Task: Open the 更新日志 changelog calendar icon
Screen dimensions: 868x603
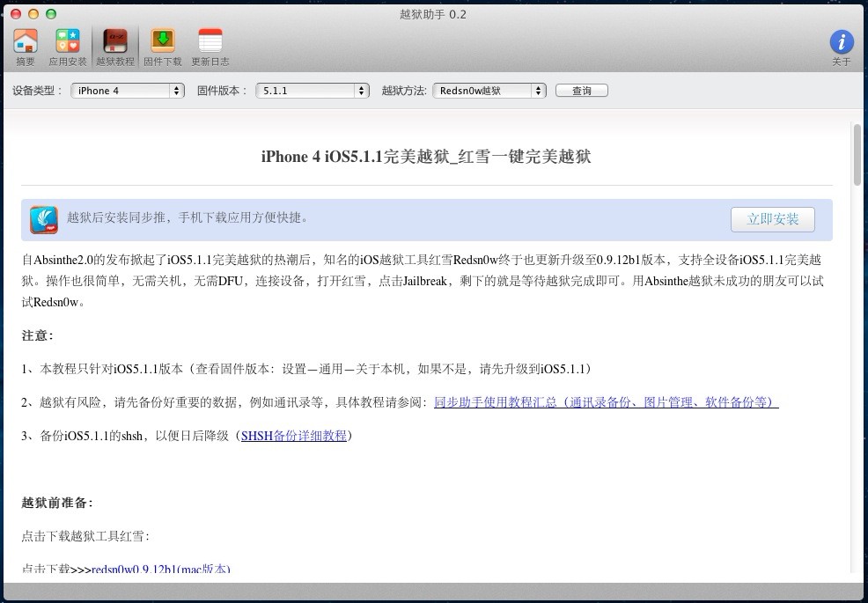Action: [210, 47]
